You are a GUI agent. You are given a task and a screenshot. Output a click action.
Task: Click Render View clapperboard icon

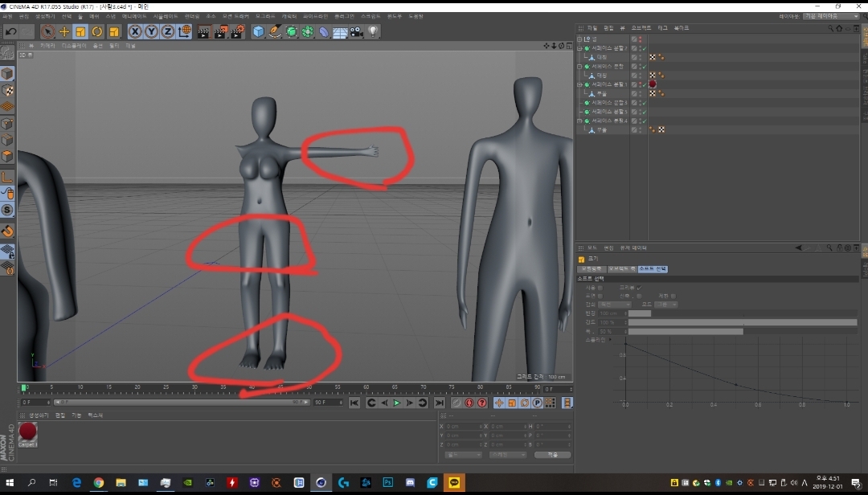(203, 32)
